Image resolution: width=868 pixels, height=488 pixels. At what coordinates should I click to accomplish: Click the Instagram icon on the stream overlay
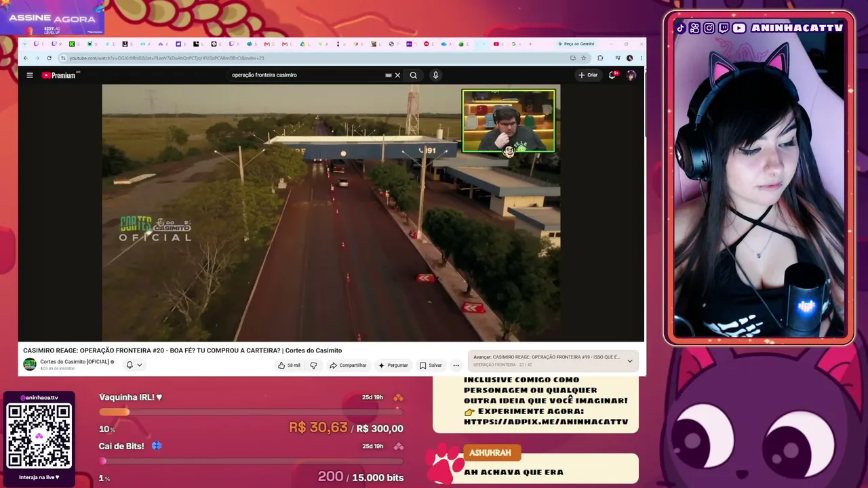709,28
